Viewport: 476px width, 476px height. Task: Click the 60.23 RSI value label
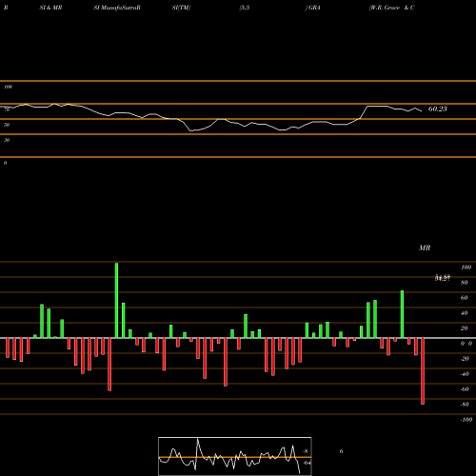[438, 109]
